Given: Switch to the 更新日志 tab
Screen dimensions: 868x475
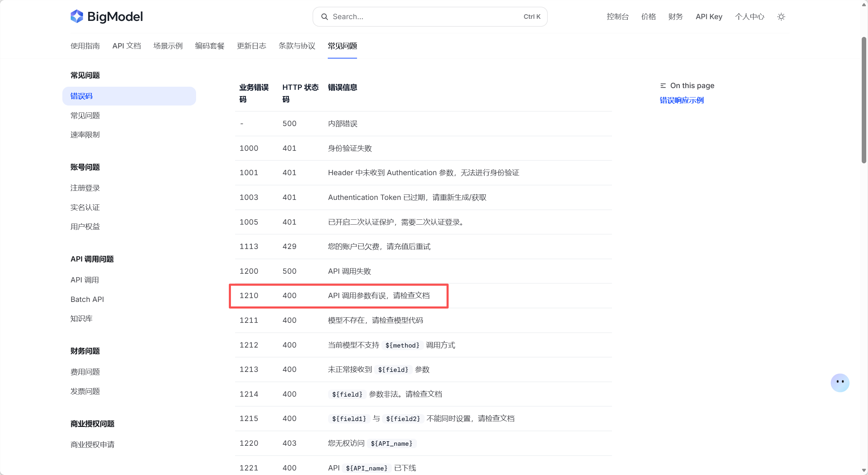Looking at the screenshot, I should [x=251, y=46].
